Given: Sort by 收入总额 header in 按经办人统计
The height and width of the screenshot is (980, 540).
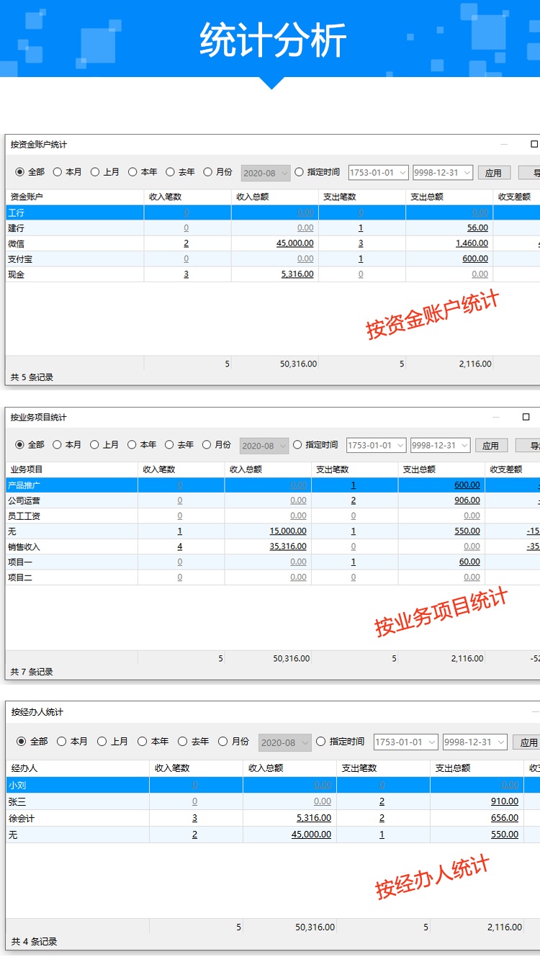Looking at the screenshot, I should tap(289, 768).
